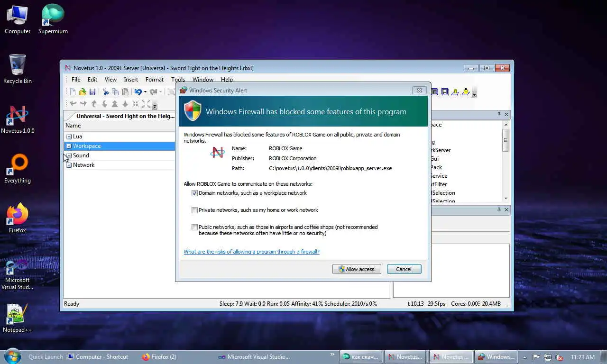Click the right panel scrollbar down arrow
607x364 pixels.
pyautogui.click(x=506, y=199)
